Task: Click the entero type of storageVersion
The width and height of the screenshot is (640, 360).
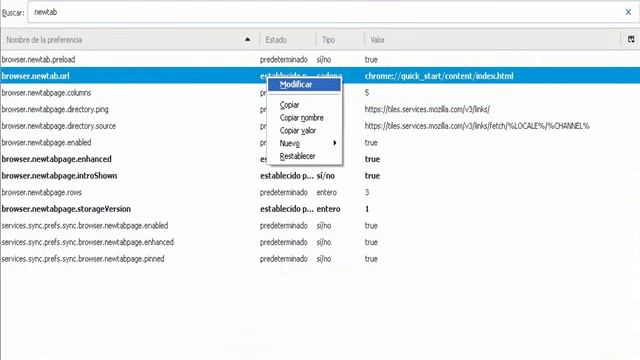Action: [329, 209]
